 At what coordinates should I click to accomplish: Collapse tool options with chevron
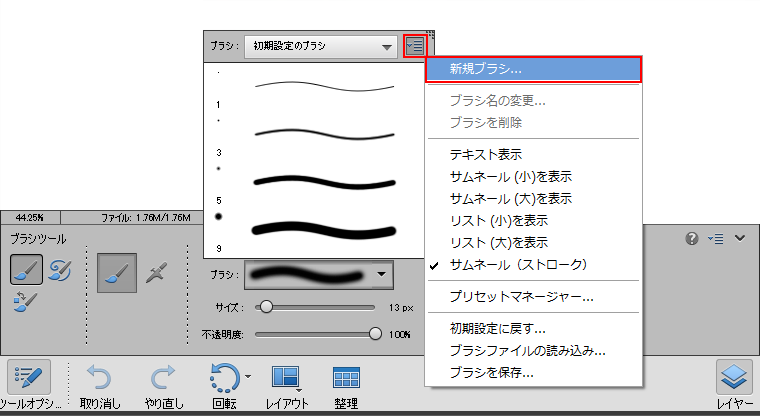tap(740, 238)
